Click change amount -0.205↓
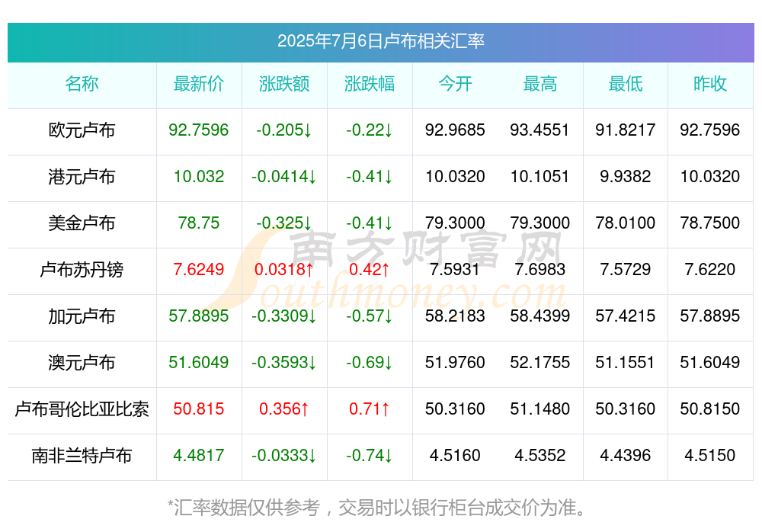This screenshot has width=762, height=532. pos(284,130)
